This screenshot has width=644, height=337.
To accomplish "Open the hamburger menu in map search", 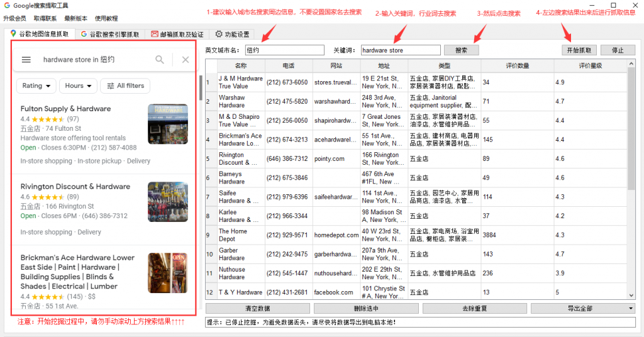I will 26,60.
